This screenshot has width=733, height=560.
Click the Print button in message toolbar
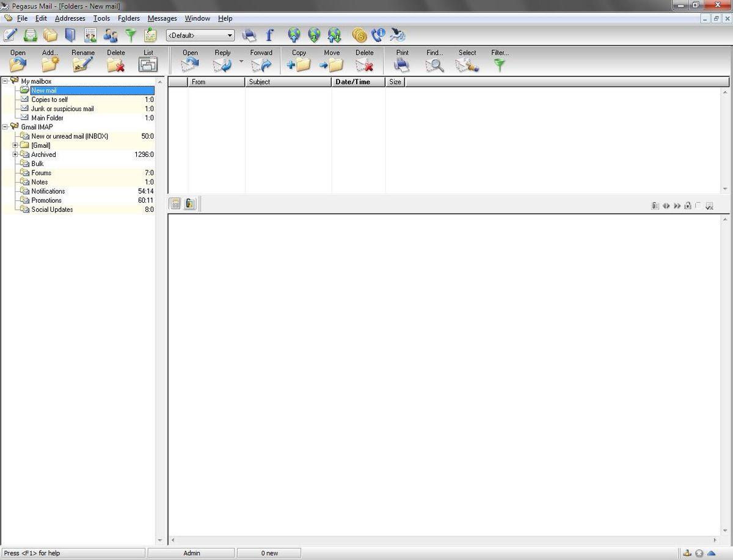[402, 60]
